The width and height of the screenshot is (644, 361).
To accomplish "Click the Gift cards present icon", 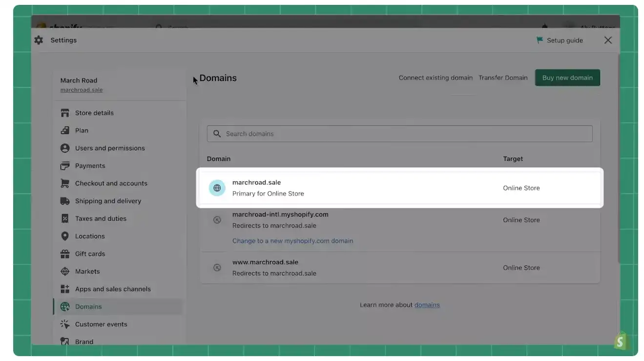I will [65, 254].
